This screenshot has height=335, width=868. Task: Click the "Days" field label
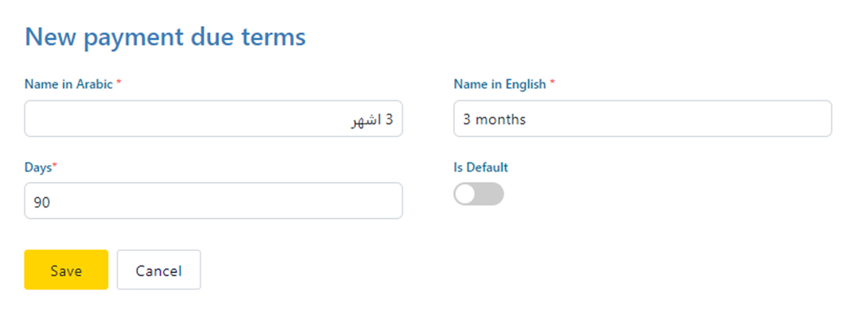[38, 167]
